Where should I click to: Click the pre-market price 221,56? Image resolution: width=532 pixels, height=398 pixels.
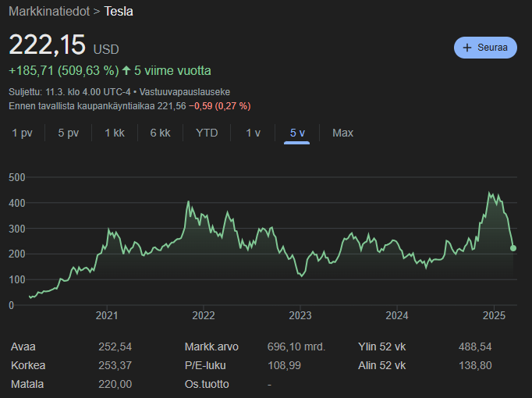point(172,106)
